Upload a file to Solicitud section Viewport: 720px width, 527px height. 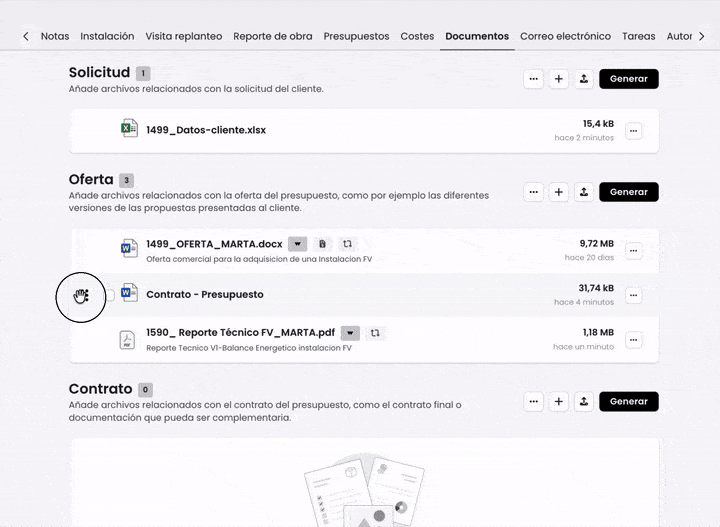tap(584, 79)
